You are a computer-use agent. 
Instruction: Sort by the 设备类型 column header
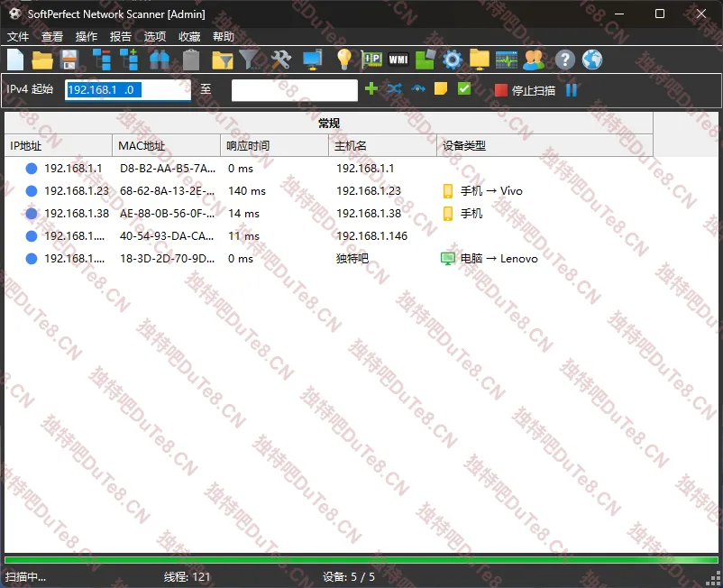[x=545, y=146]
